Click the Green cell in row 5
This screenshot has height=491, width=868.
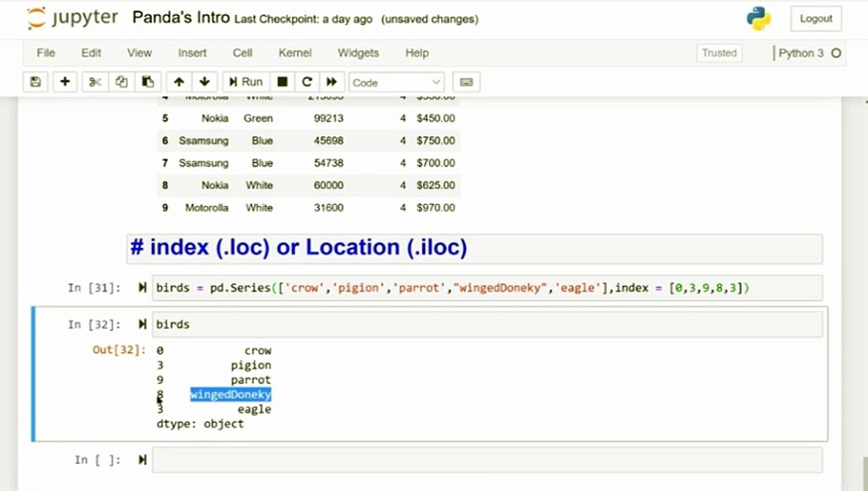pyautogui.click(x=258, y=118)
